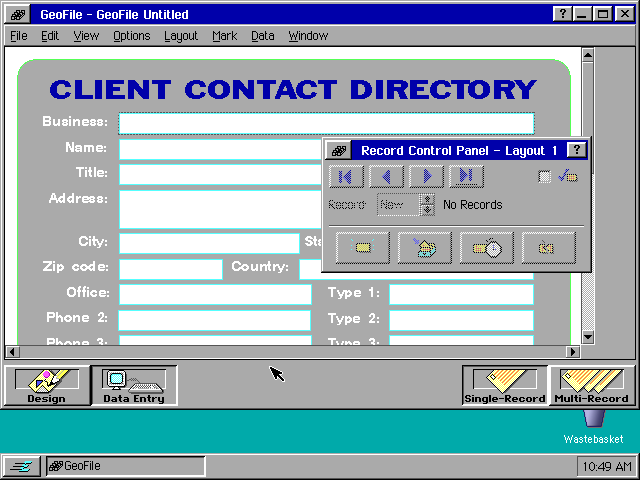Click the Type 1 input field
Viewport: 640px width, 480px height.
click(x=461, y=294)
